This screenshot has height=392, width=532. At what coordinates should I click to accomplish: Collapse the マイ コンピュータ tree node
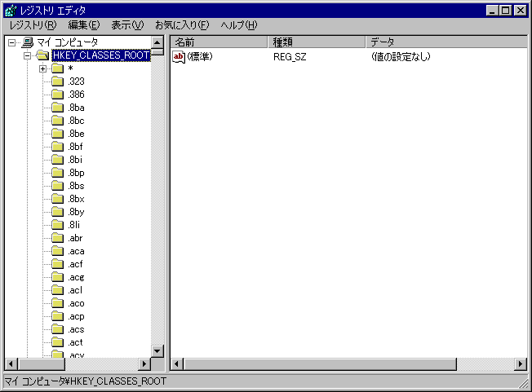tap(11, 42)
